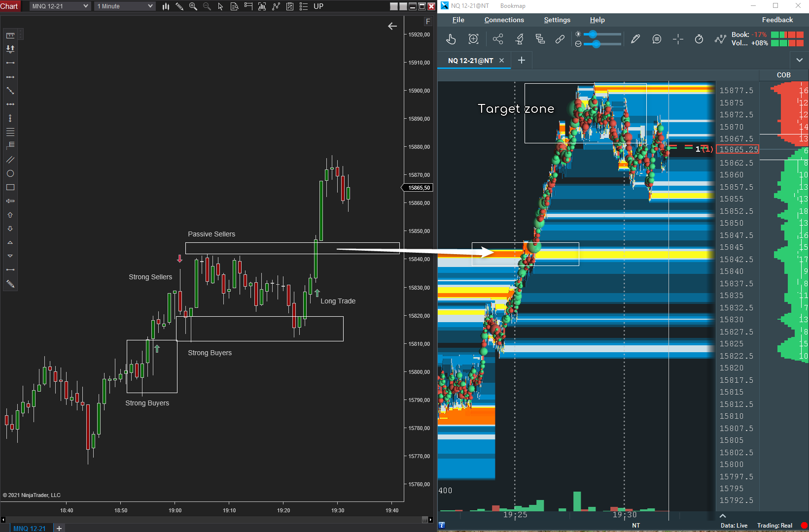Select the region line tool near toolbar bottom
The image size is (809, 532).
[x=10, y=270]
